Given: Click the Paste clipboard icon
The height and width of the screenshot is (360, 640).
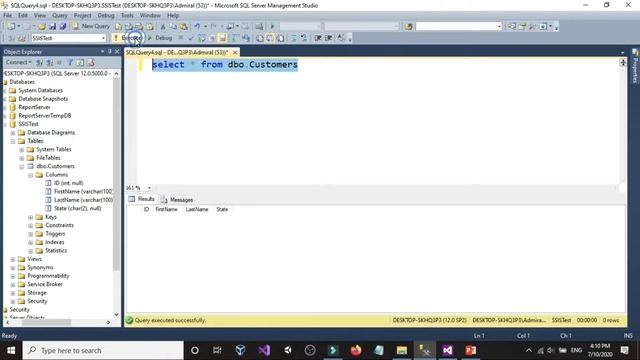Looking at the screenshot, I should click(184, 27).
